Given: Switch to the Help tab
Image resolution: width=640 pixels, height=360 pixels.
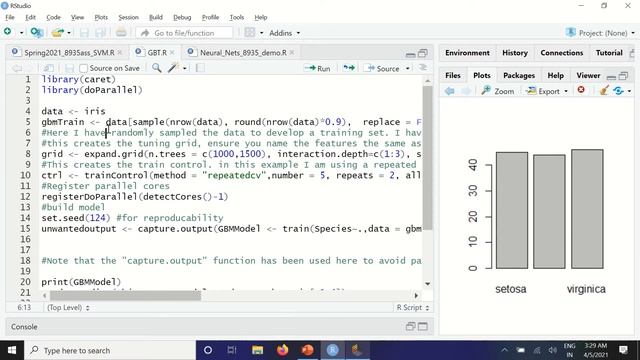Looking at the screenshot, I should coord(556,75).
